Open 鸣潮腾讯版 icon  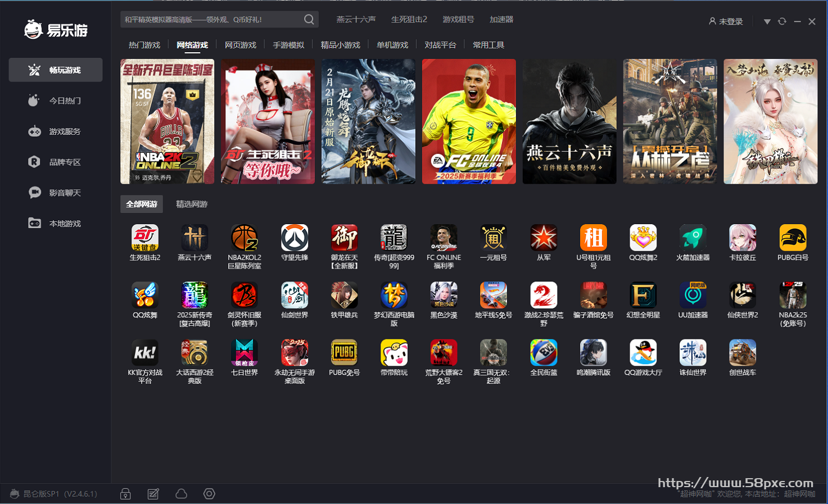point(594,352)
